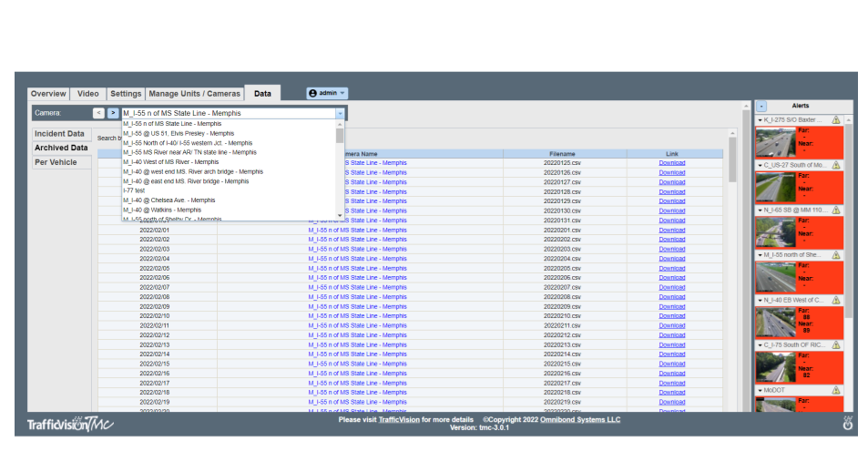Click the warning icon for M_I-55 north of Shelby alert
This screenshot has width=868, height=472.
836,255
